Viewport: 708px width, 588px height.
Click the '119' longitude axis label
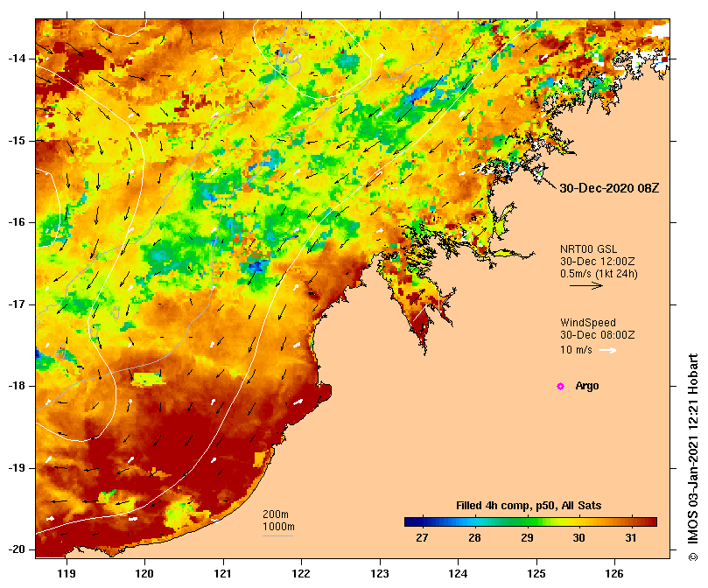pos(67,574)
